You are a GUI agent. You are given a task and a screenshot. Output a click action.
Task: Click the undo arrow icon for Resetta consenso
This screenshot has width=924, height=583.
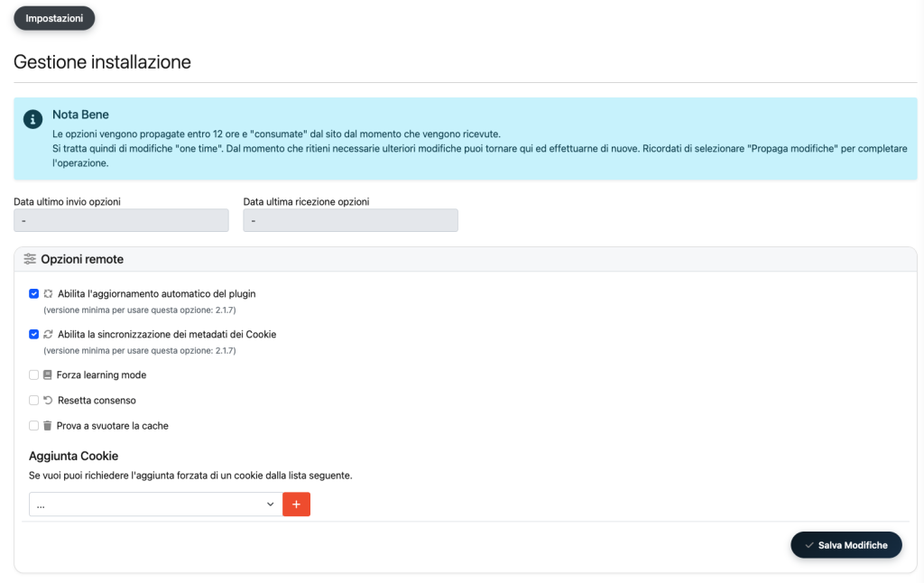pyautogui.click(x=48, y=400)
